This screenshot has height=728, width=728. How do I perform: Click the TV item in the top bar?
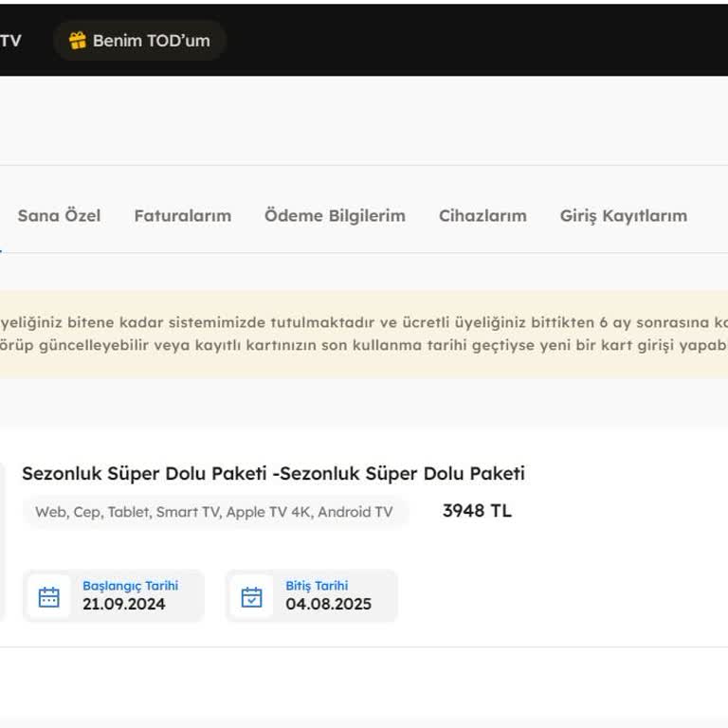[10, 41]
